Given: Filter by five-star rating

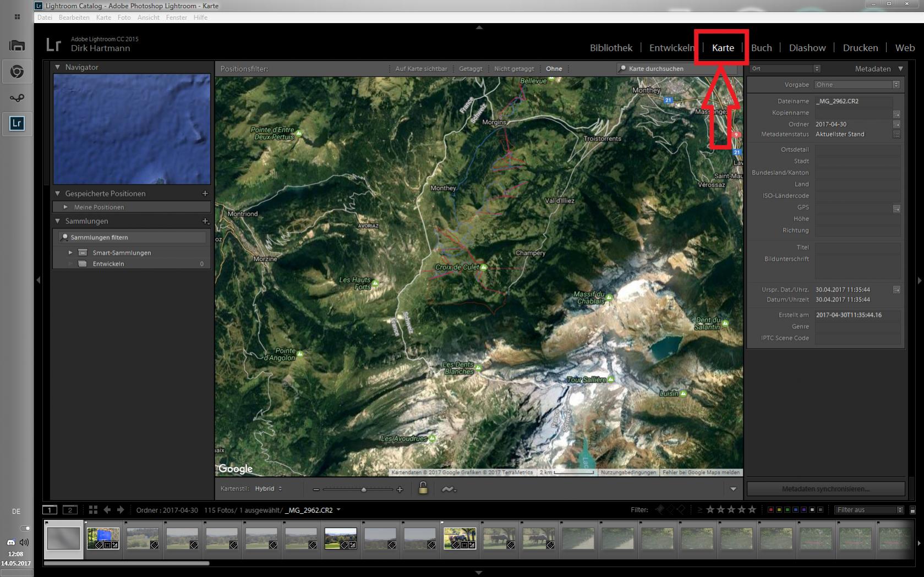Looking at the screenshot, I should point(752,510).
